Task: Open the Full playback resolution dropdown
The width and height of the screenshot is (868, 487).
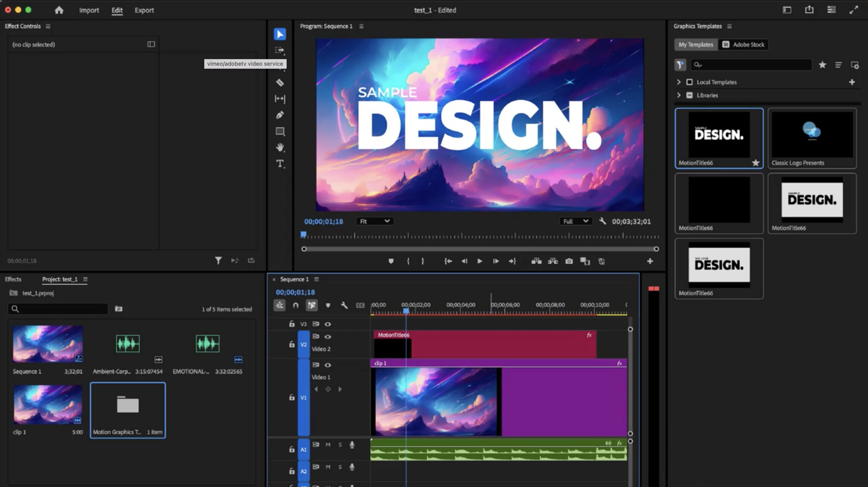Action: click(x=575, y=221)
